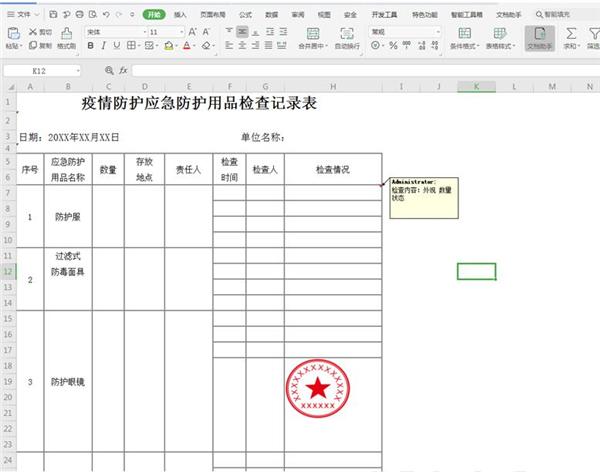The height and width of the screenshot is (472, 600).
Task: Align cell content to top
Action: tap(229, 31)
